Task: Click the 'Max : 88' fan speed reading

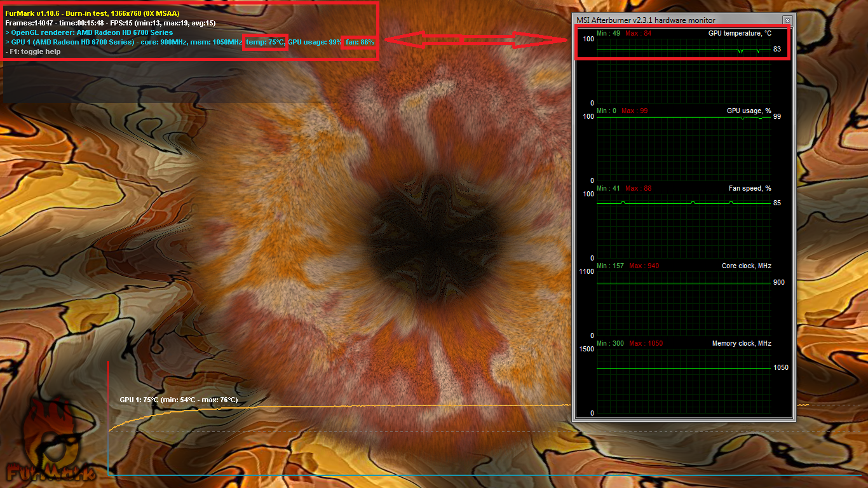Action: click(x=638, y=188)
